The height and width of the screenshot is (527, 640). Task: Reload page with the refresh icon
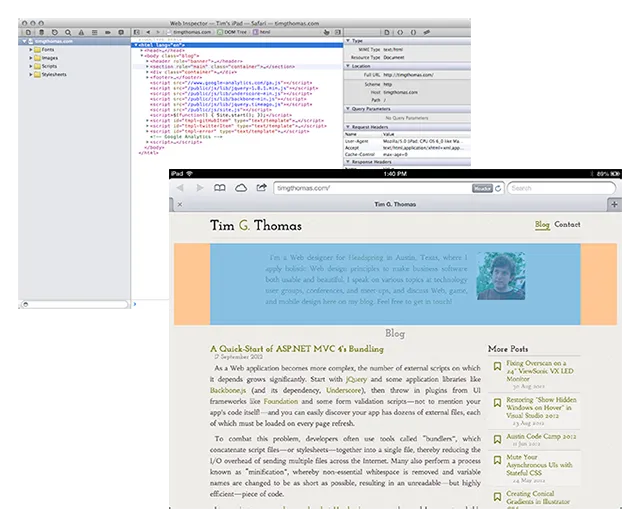click(x=497, y=188)
